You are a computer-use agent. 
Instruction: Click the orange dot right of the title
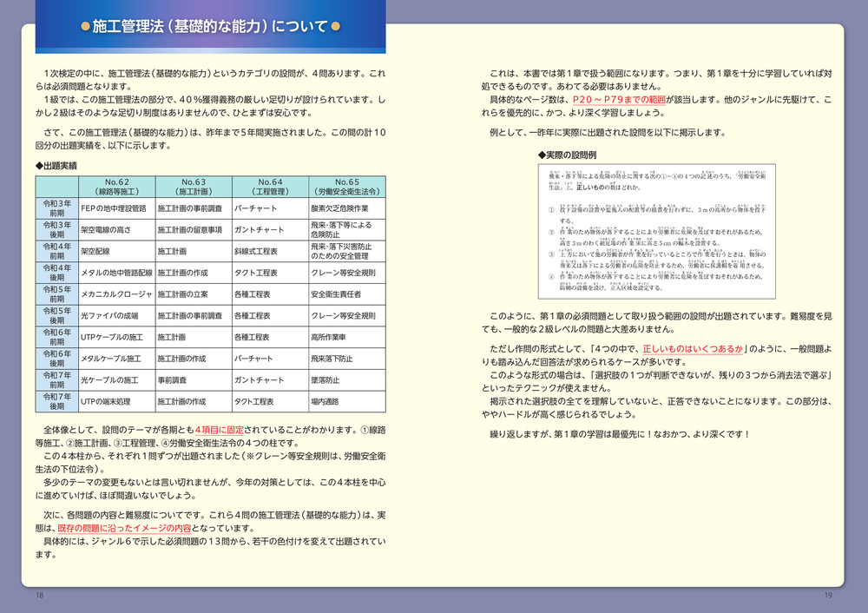[335, 27]
